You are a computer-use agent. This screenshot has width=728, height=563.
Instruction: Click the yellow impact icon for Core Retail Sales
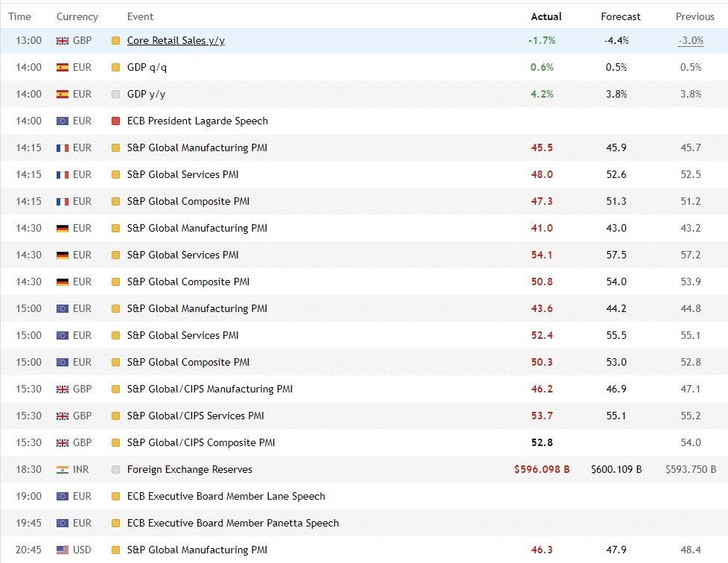click(115, 41)
